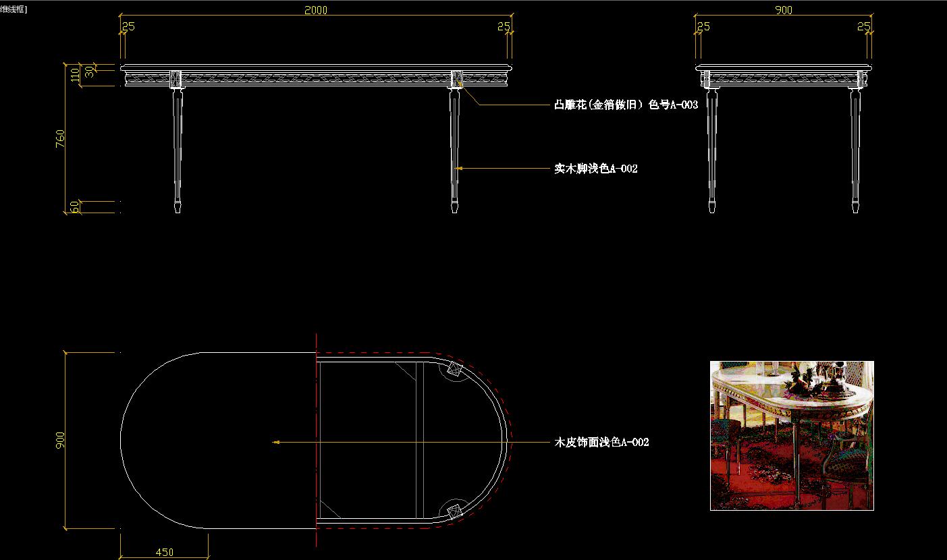The image size is (947, 560).
Task: Open the dining table reference photo
Action: point(792,435)
